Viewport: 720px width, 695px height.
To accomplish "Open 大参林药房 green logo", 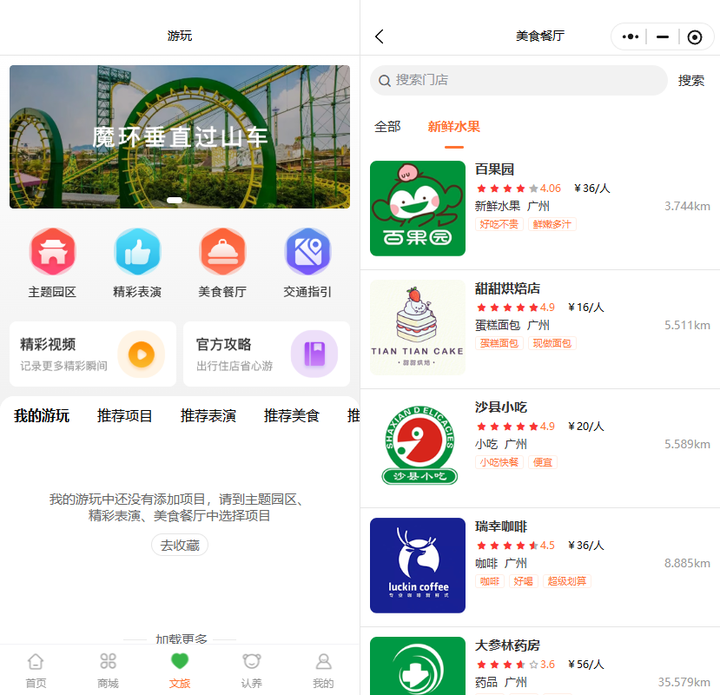I will click(417, 666).
